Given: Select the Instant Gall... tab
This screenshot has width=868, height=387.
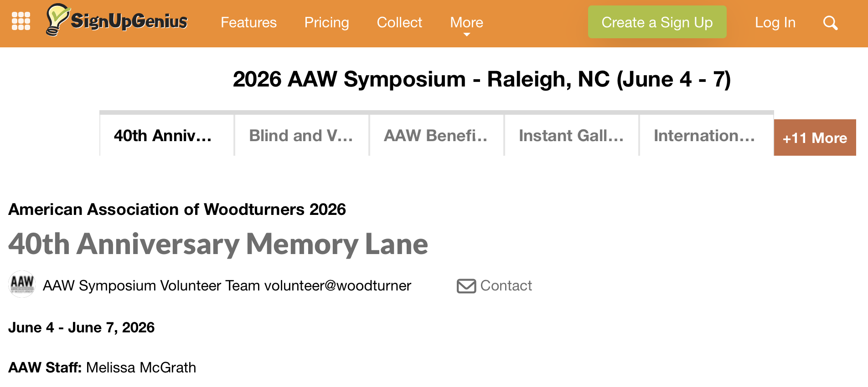Looking at the screenshot, I should tap(571, 135).
